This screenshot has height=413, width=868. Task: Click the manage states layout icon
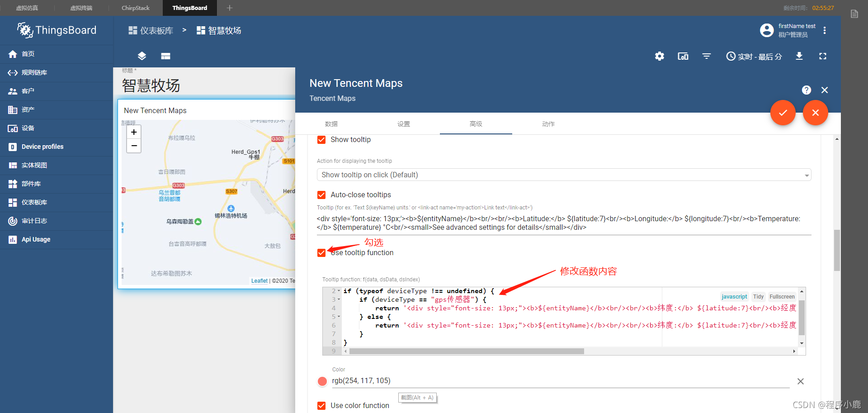165,56
